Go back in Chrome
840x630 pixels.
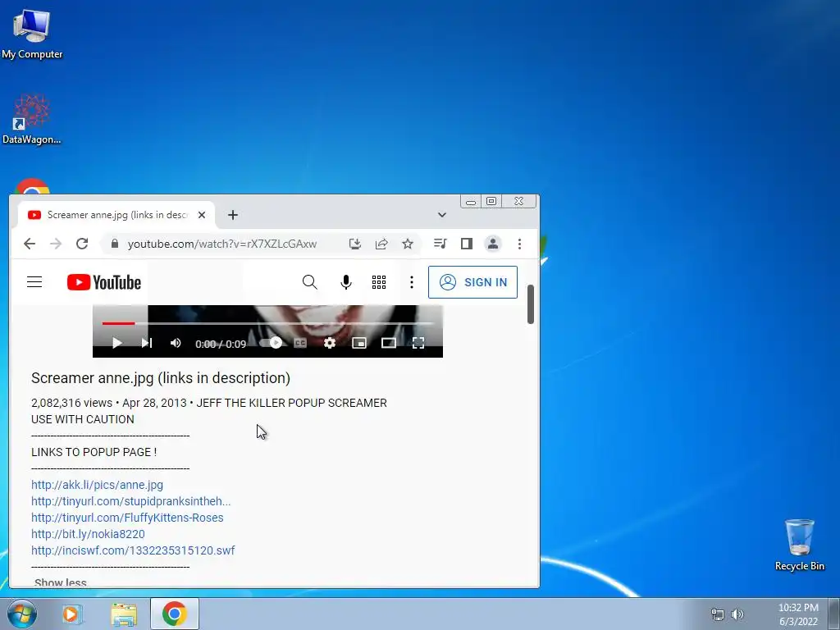pos(30,244)
